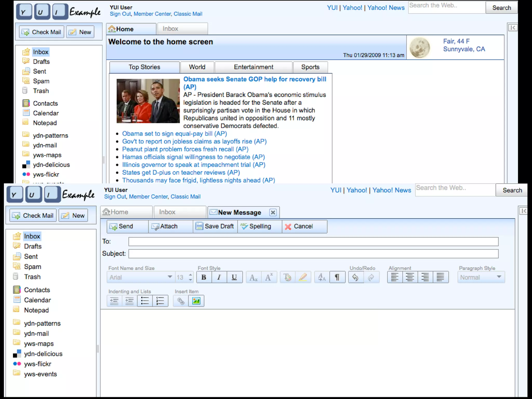Increase font size with stepper up arrow

click(x=190, y=275)
